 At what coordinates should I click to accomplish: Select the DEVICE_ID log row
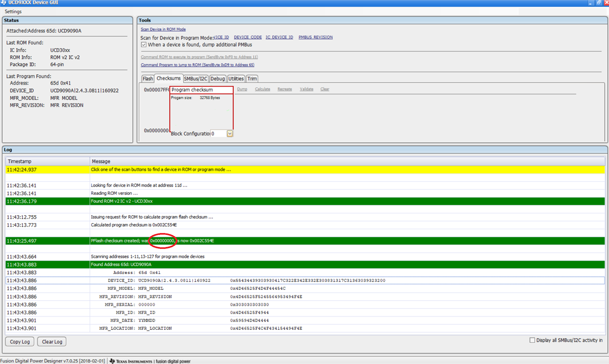[305, 280]
